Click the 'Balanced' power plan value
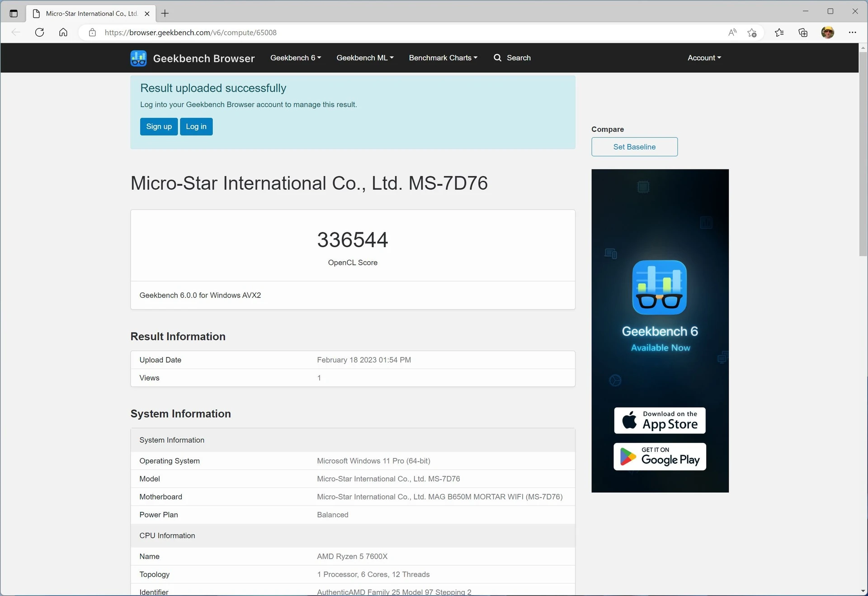This screenshot has height=596, width=868. click(333, 515)
